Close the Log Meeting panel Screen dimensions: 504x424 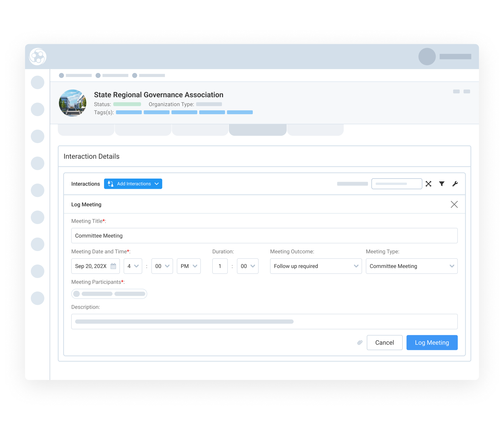454,204
